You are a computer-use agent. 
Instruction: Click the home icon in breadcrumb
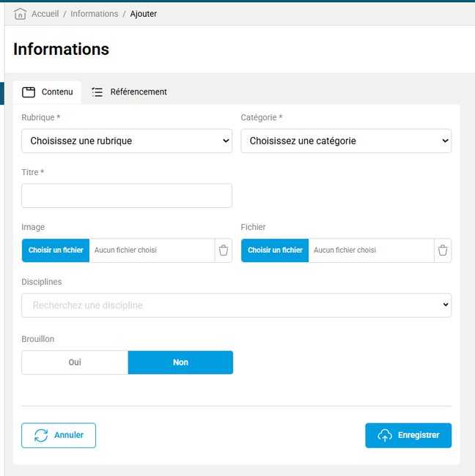pyautogui.click(x=21, y=14)
